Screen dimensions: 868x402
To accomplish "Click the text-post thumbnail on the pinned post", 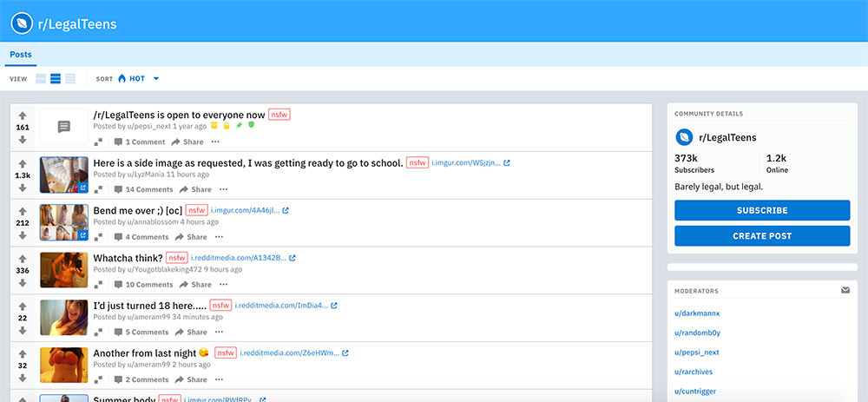I will [63, 127].
